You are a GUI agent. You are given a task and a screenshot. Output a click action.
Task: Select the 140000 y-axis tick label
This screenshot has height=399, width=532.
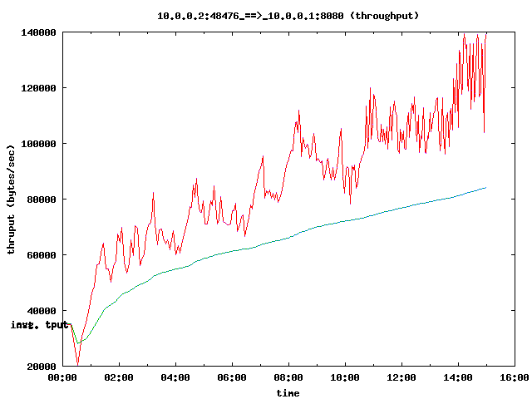[x=38, y=32]
